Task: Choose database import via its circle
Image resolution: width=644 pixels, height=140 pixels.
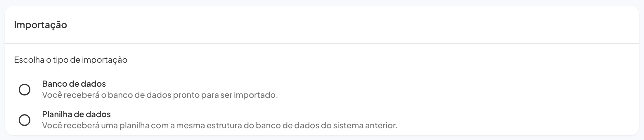Action: pos(25,90)
